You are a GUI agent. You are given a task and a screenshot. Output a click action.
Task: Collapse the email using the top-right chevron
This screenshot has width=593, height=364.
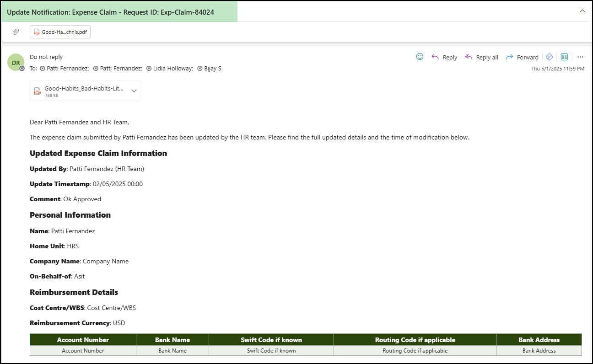(582, 11)
